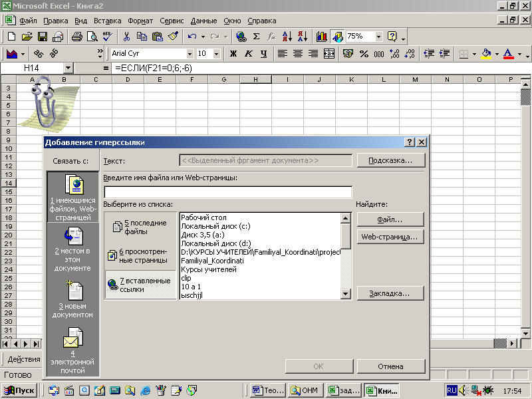Select the Format Painter brush

click(173, 37)
